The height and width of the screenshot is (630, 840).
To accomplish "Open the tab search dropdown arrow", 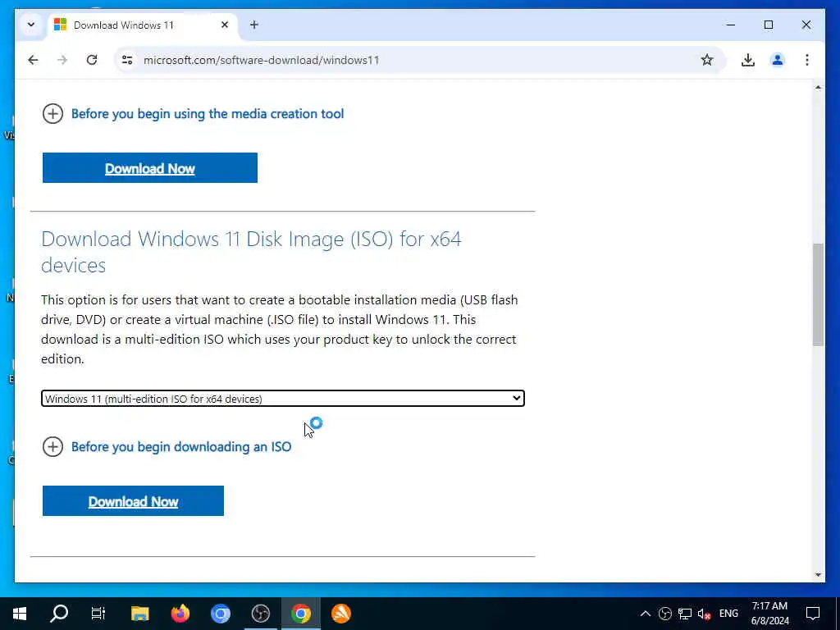I will click(x=31, y=25).
